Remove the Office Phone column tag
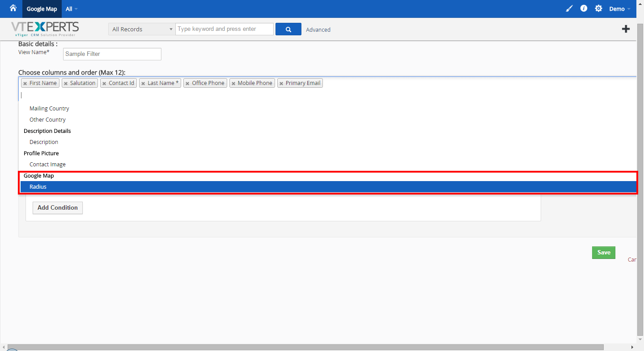The height and width of the screenshot is (351, 644). pyautogui.click(x=187, y=84)
